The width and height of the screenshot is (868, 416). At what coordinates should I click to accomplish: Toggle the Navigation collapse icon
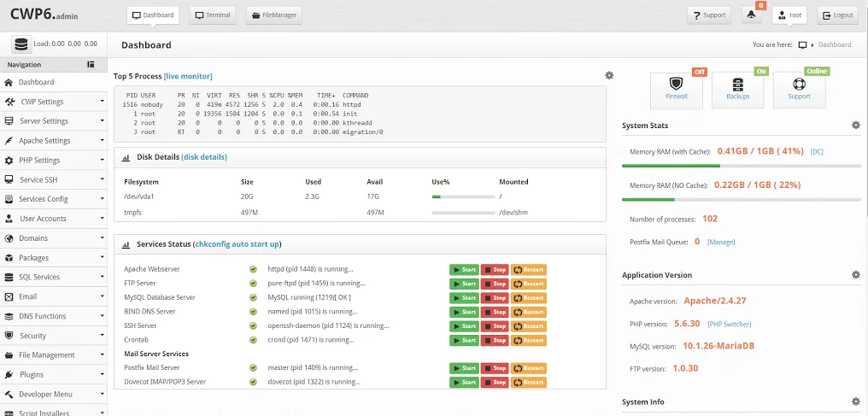(91, 65)
